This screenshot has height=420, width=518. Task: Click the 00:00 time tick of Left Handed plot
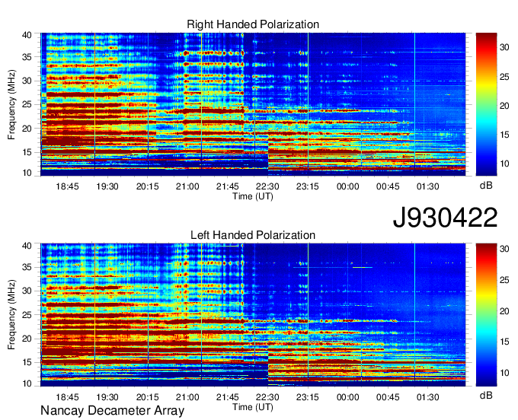[x=348, y=397]
